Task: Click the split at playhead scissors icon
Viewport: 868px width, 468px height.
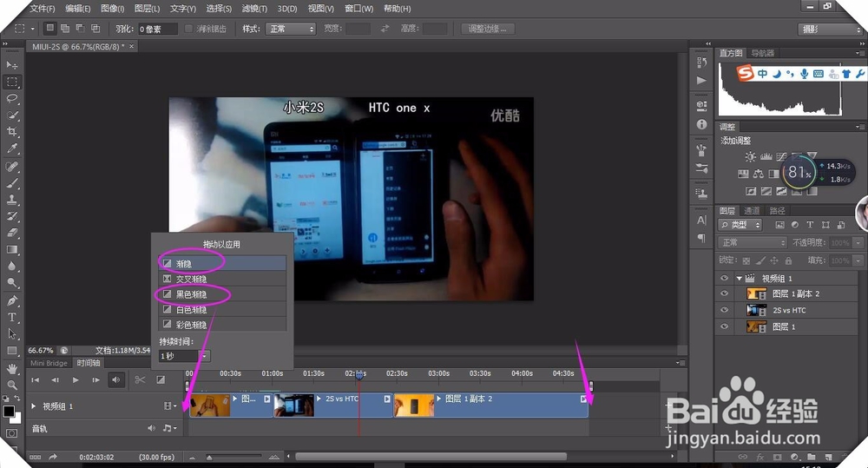Action: [140, 379]
